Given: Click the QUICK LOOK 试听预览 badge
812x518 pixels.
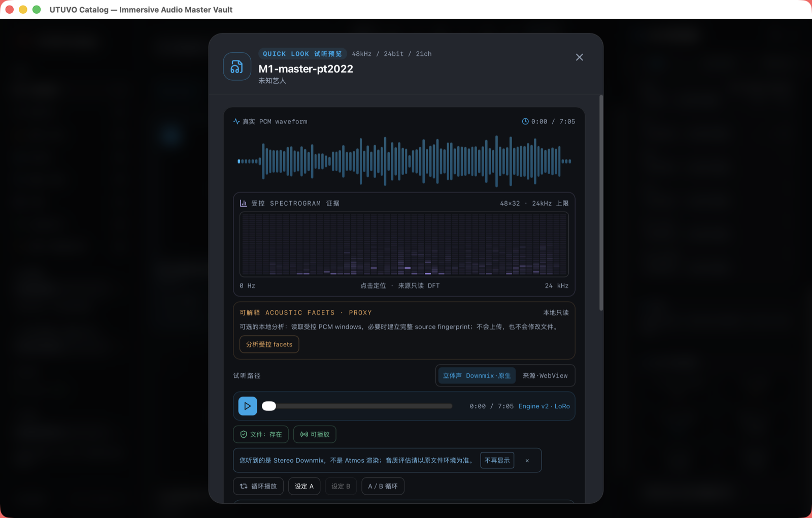Looking at the screenshot, I should [x=302, y=54].
